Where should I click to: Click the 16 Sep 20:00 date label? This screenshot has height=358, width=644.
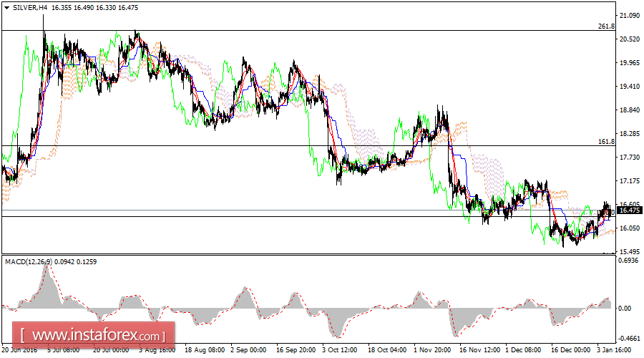pyautogui.click(x=296, y=350)
